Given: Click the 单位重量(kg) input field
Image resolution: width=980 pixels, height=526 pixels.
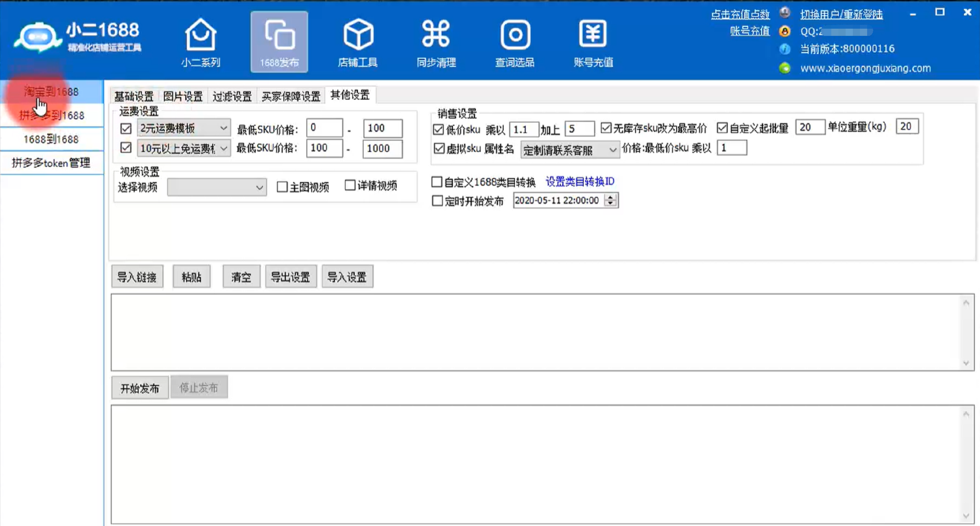Looking at the screenshot, I should click(907, 127).
